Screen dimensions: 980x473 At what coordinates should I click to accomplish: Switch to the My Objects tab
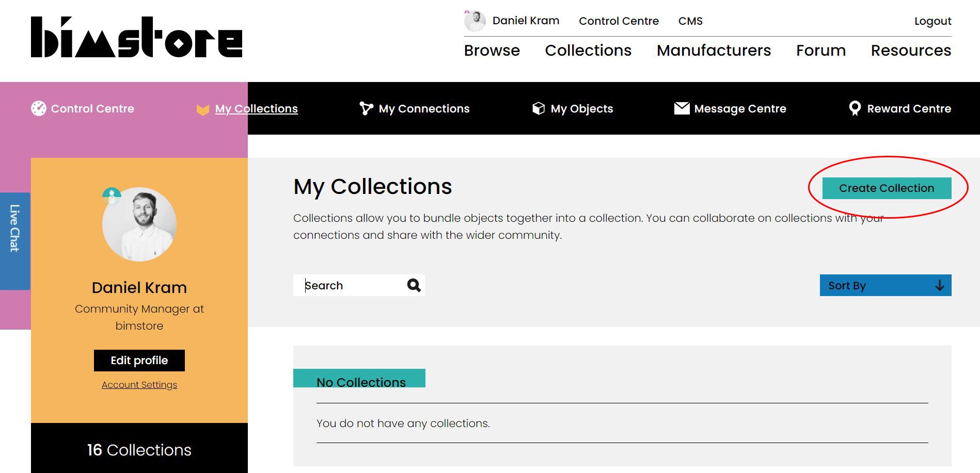[x=573, y=108]
